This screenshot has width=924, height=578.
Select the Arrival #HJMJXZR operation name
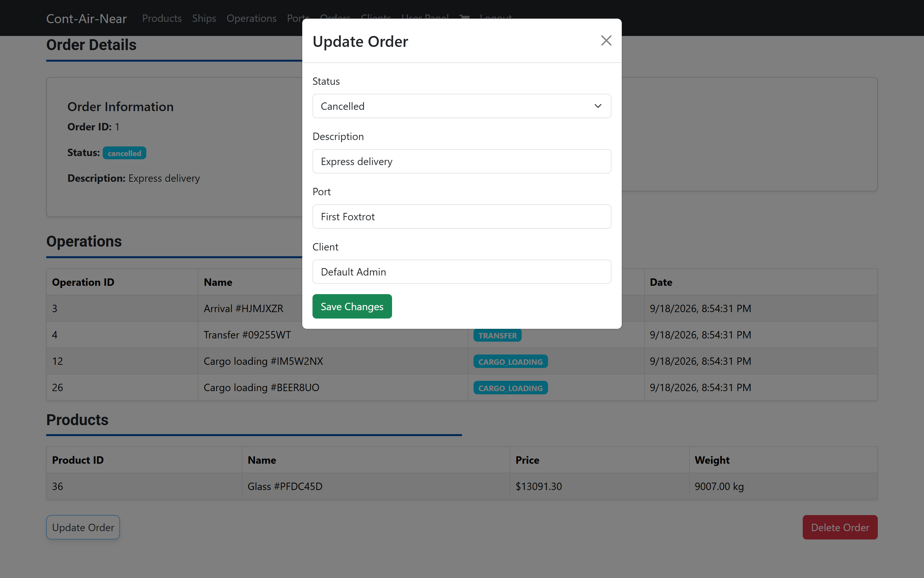click(x=243, y=308)
